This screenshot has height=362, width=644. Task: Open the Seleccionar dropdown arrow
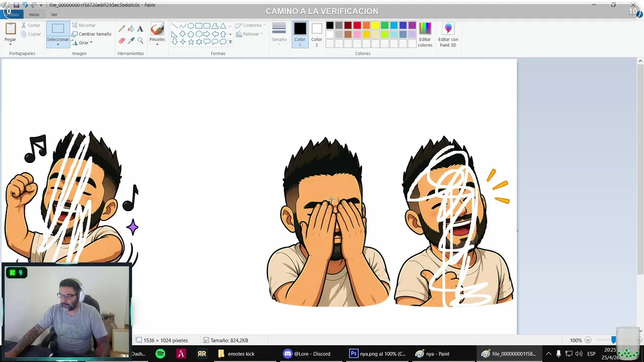58,44
